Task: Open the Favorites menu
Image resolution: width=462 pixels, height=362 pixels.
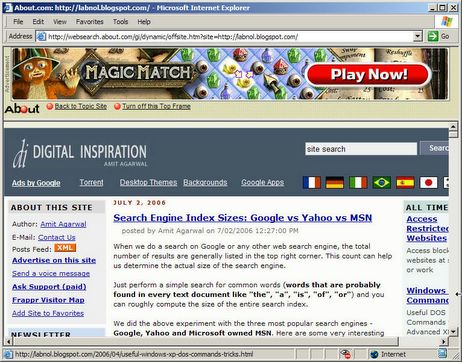Action: (89, 22)
